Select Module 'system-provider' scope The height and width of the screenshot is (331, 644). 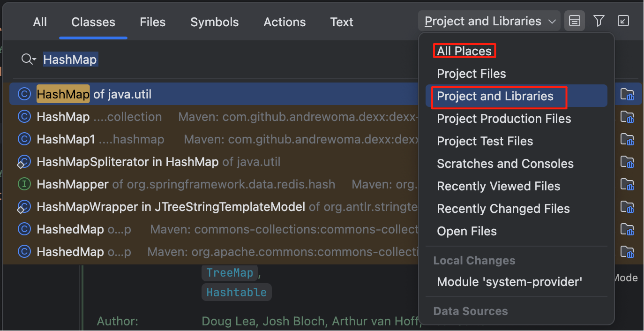(509, 282)
